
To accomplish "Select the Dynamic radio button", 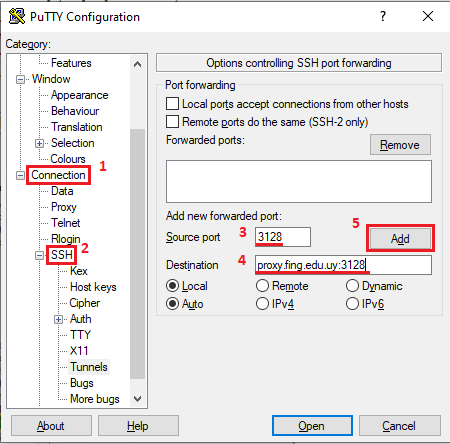I will (x=352, y=286).
